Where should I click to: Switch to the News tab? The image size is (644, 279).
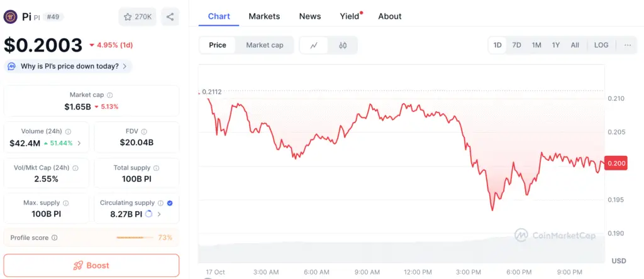point(310,16)
